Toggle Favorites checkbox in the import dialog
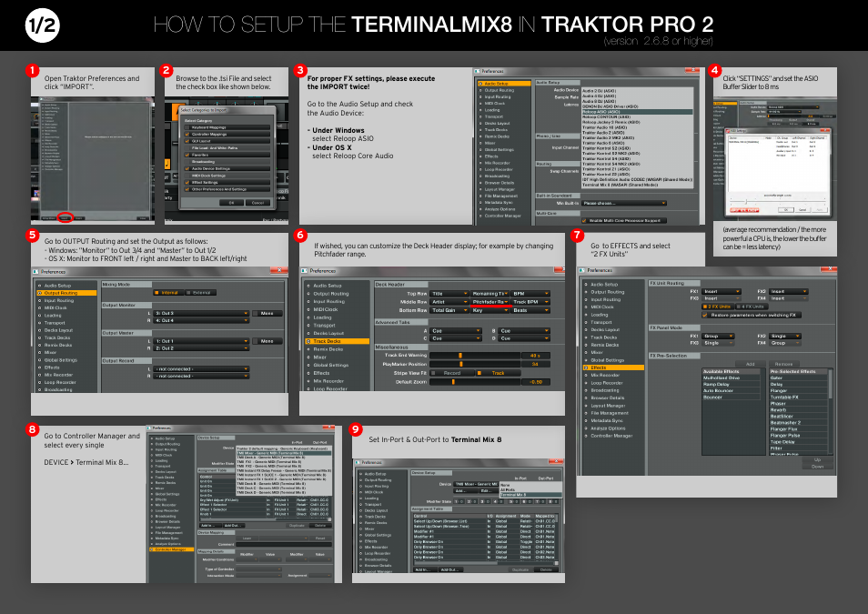The height and width of the screenshot is (614, 868). pyautogui.click(x=187, y=155)
